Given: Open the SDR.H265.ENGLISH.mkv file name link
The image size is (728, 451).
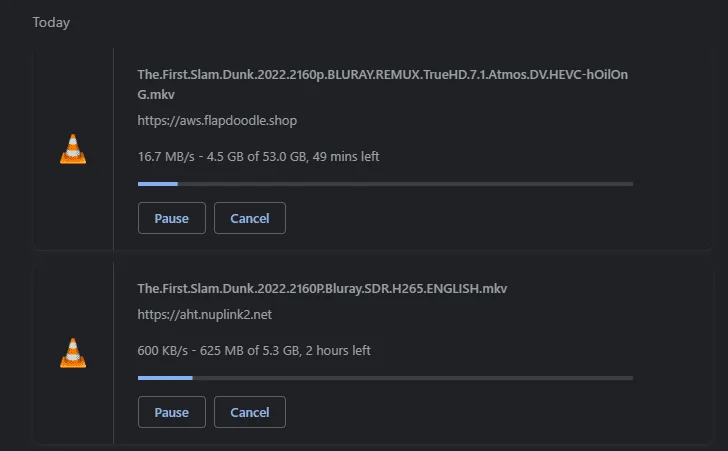Looking at the screenshot, I should tap(322, 288).
